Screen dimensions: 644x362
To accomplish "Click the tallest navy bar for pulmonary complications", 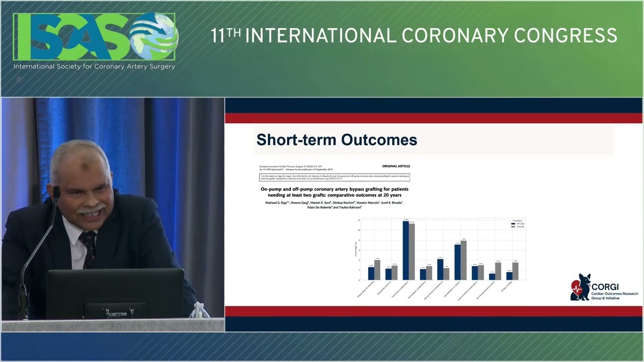I will point(406,250).
